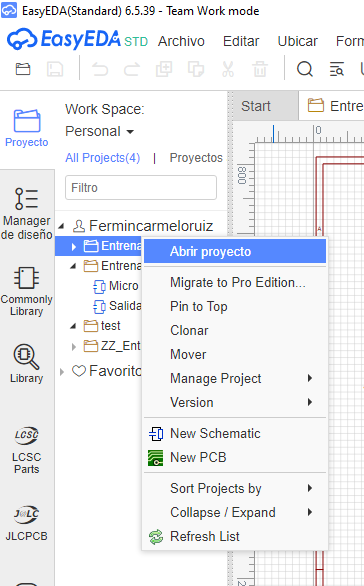The height and width of the screenshot is (586, 364).
Task: Open the Archivo menu
Action: 181,41
